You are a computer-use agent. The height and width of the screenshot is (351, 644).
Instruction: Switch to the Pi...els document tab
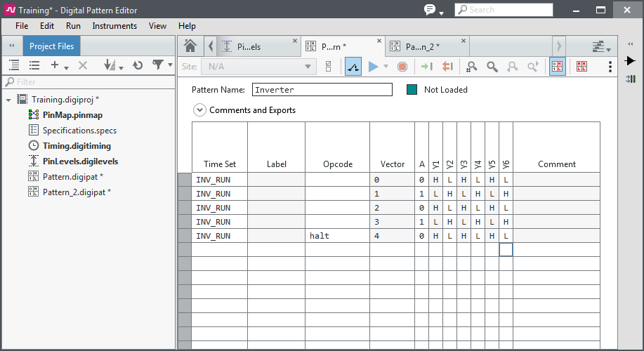[x=258, y=46]
